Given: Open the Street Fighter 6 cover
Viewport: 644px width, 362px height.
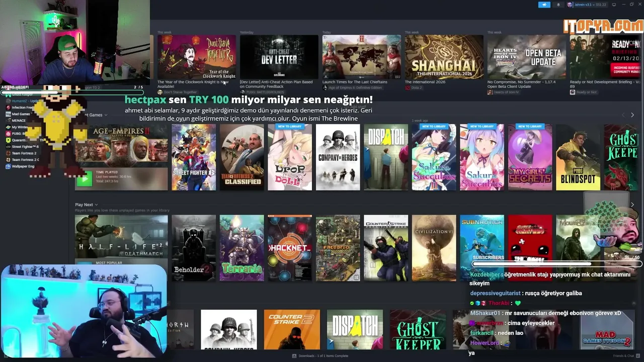Looking at the screenshot, I should point(194,157).
